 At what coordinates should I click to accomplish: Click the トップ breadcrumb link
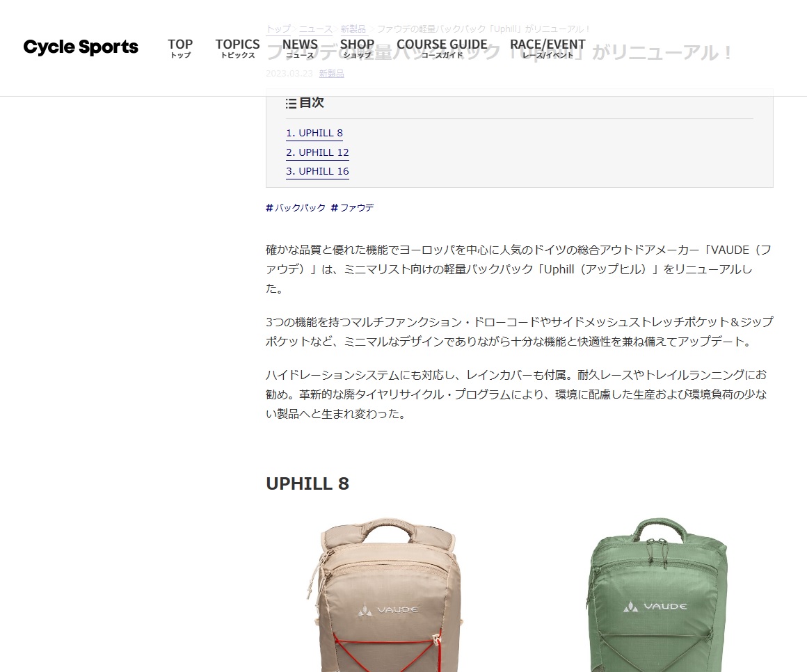(x=278, y=29)
